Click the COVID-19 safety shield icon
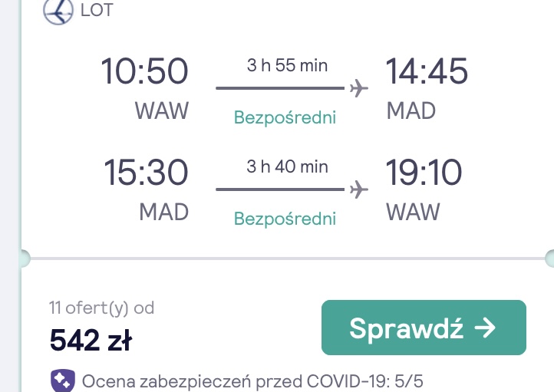The image size is (554, 392). coord(63,380)
